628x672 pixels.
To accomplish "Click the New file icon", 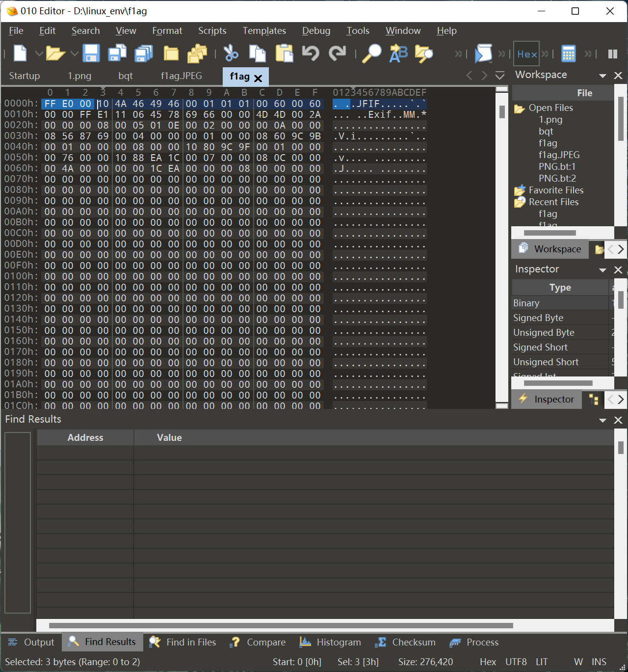I will click(20, 53).
